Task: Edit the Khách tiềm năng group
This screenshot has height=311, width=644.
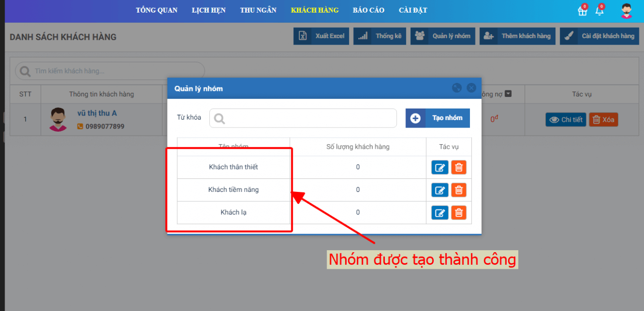Action: tap(440, 190)
